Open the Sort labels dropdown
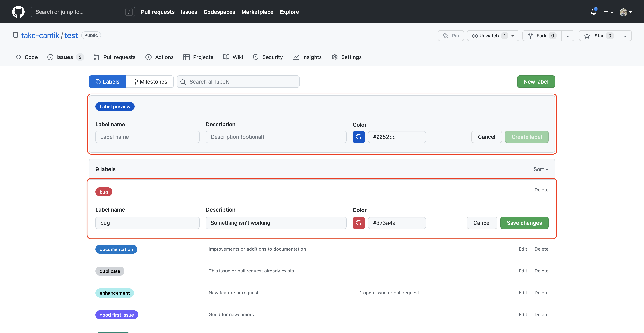 tap(541, 169)
